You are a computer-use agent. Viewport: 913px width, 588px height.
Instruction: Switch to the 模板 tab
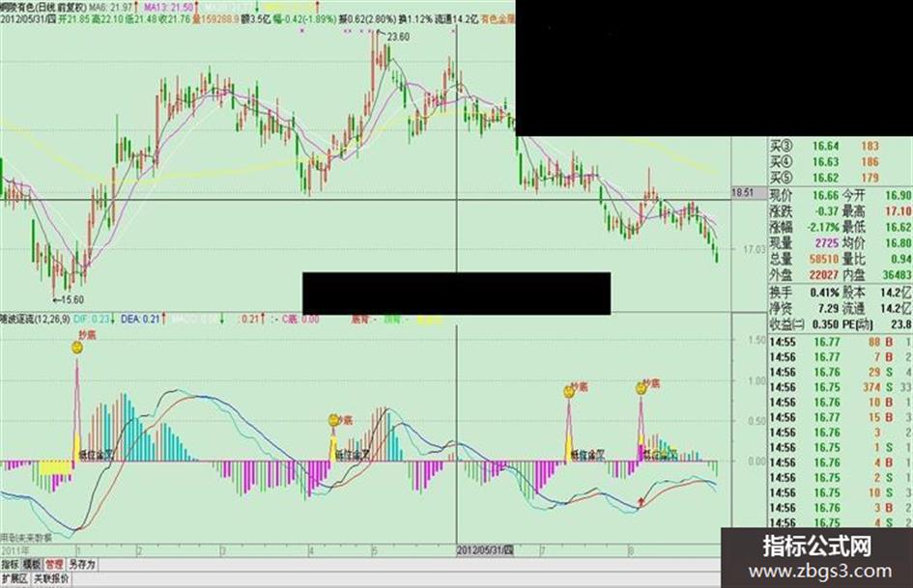pos(32,564)
